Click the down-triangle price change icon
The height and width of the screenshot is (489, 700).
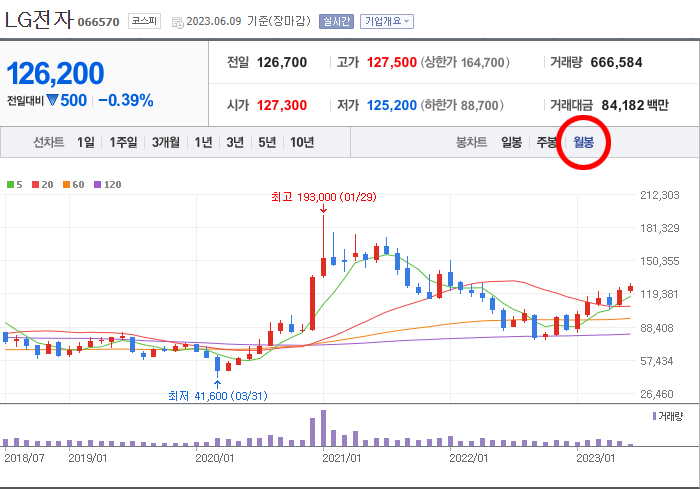click(x=52, y=100)
